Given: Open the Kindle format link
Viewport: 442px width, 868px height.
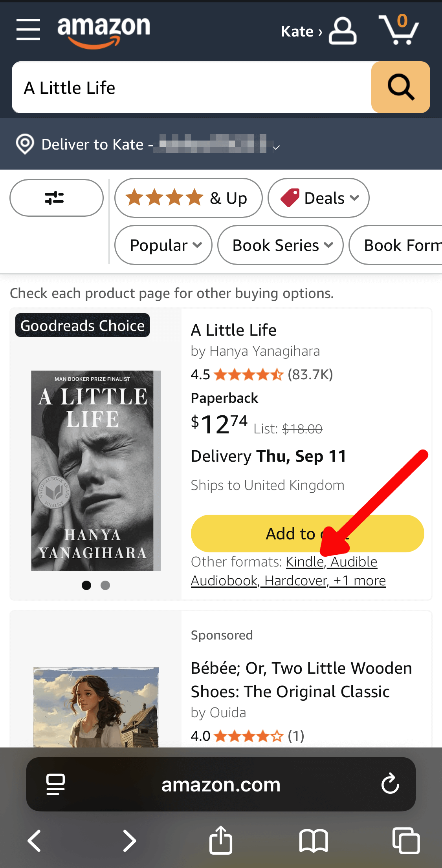Looking at the screenshot, I should [304, 562].
